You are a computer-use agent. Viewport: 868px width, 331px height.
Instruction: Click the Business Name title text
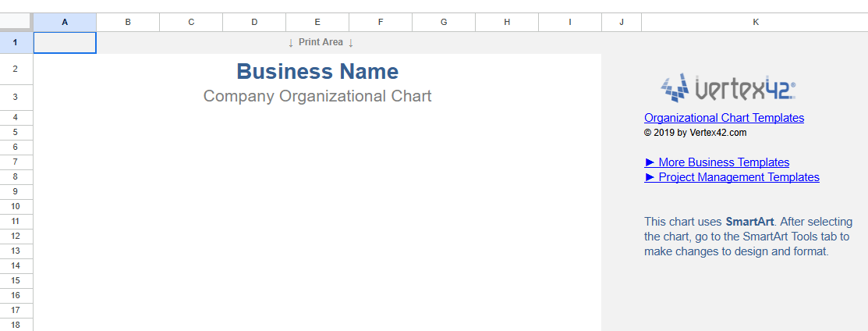pyautogui.click(x=317, y=71)
